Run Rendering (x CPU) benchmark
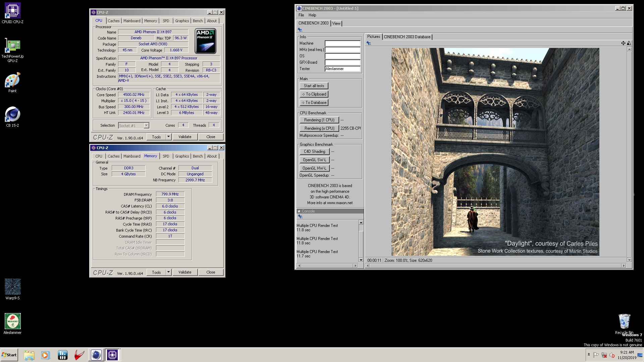Screen dimensions: 644x362 click(x=319, y=128)
